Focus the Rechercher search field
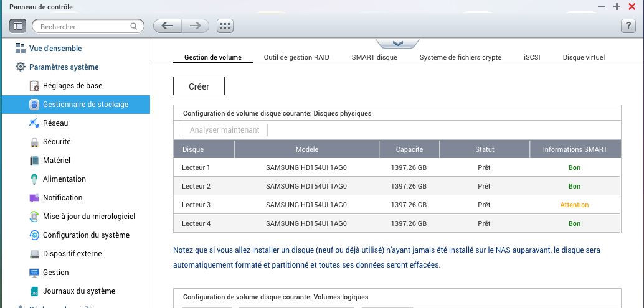This screenshot has width=644, height=308. (88, 26)
